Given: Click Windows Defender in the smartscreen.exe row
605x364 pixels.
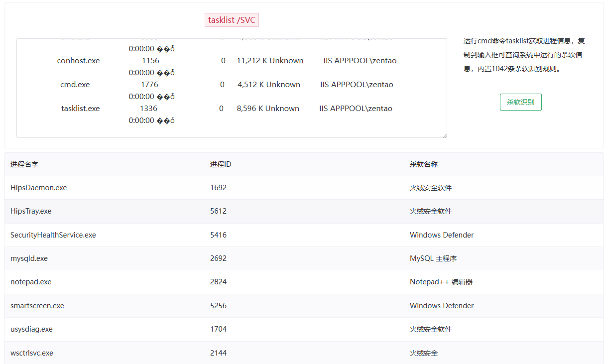Looking at the screenshot, I should [442, 306].
